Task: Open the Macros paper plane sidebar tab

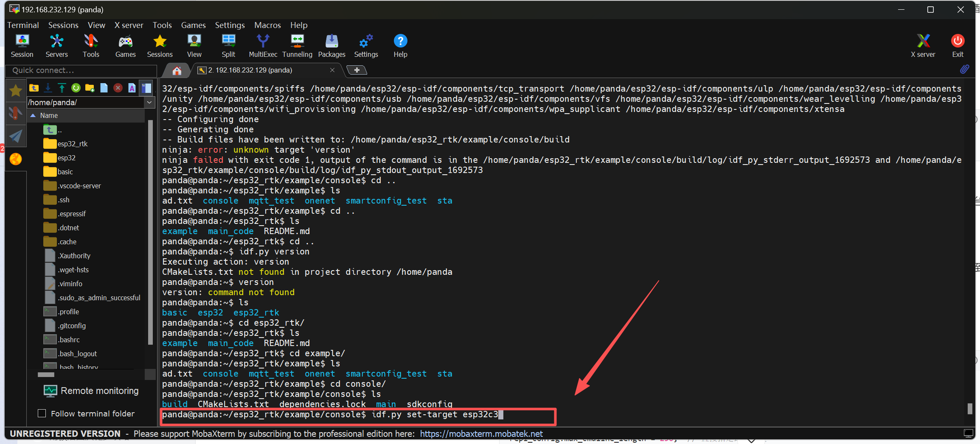Action: pyautogui.click(x=16, y=136)
